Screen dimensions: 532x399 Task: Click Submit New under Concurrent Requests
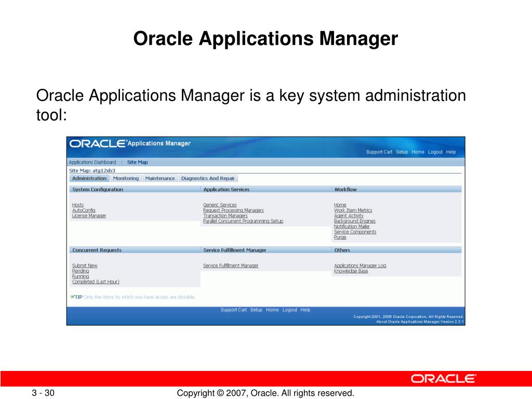tap(85, 265)
